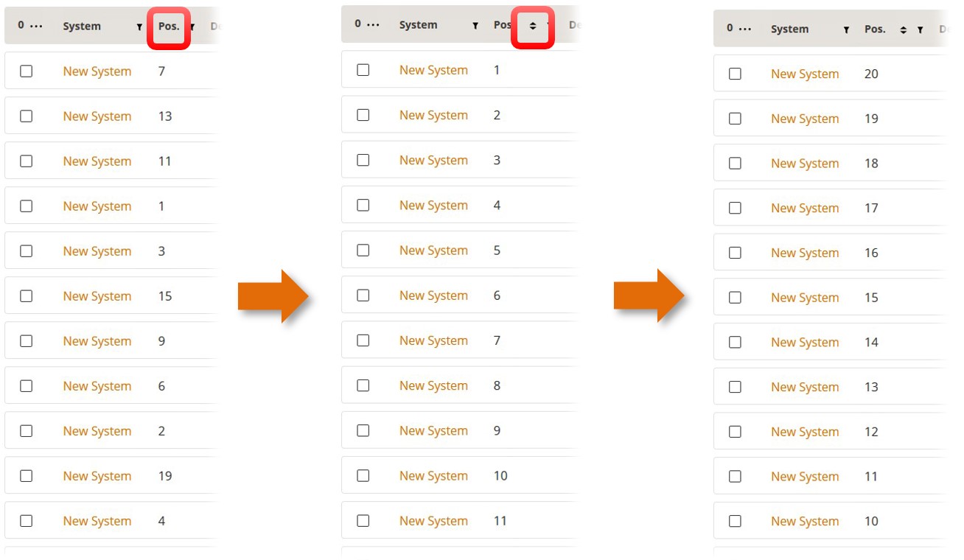Click the System column header in the ascending table
Image resolution: width=964 pixels, height=560 pixels.
pos(418,25)
